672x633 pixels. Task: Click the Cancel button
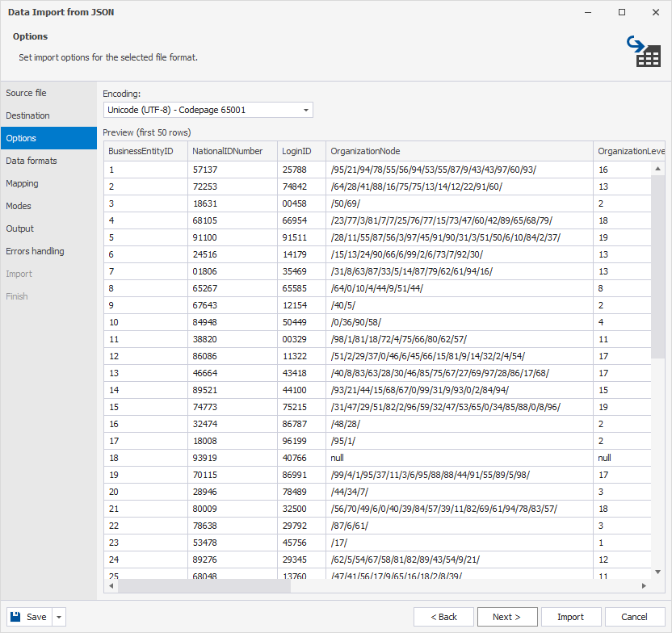pos(634,617)
